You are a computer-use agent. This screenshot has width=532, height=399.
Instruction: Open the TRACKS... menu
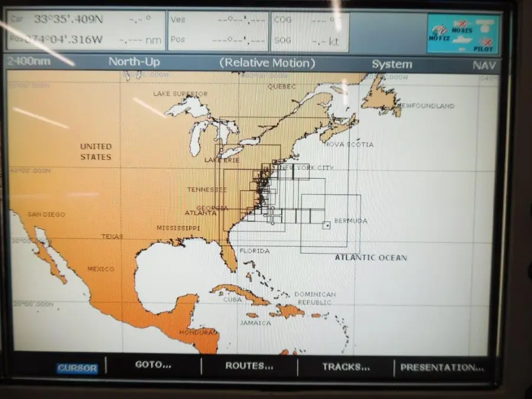click(346, 367)
